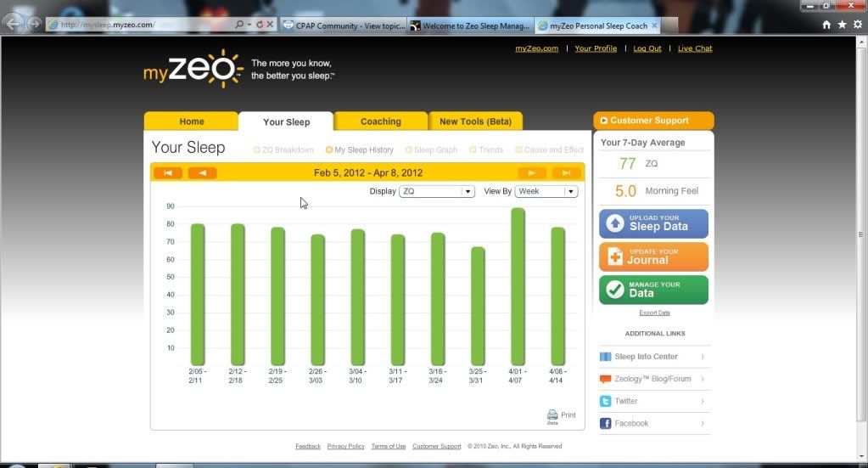Viewport: 868px width, 468px height.
Task: Click the 77 ZQ average value
Action: [628, 164]
